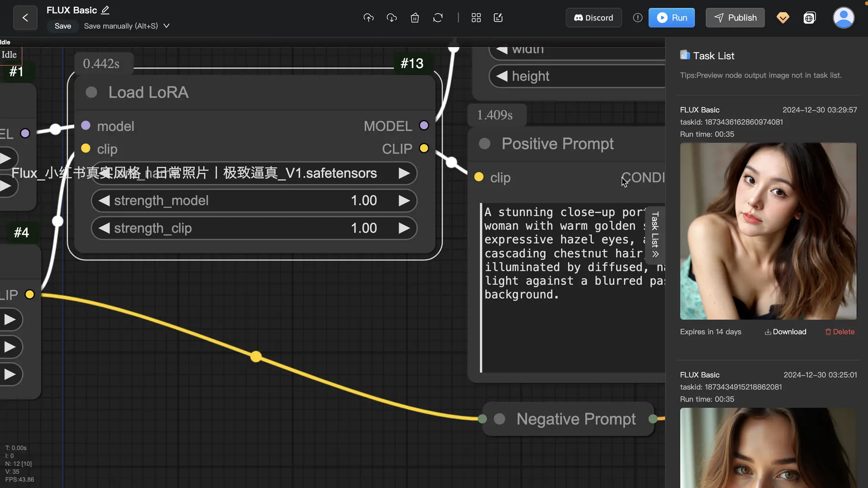Screen dimensions: 868x488
Task: Click the strength_clip value field
Action: coord(254,228)
